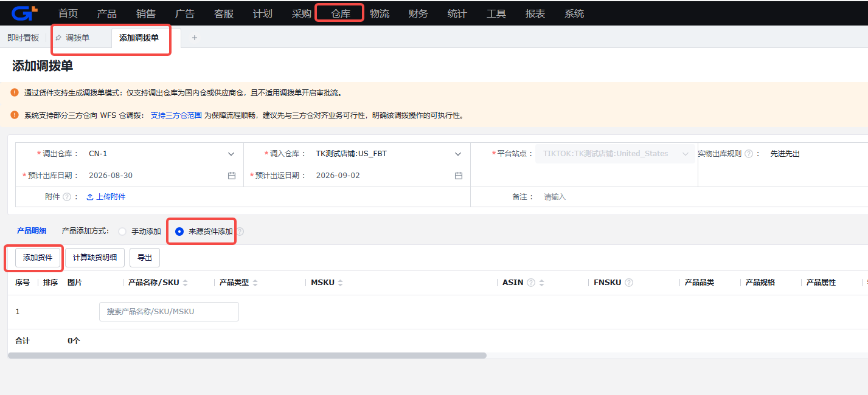Click the 上传附件 link

(x=111, y=197)
